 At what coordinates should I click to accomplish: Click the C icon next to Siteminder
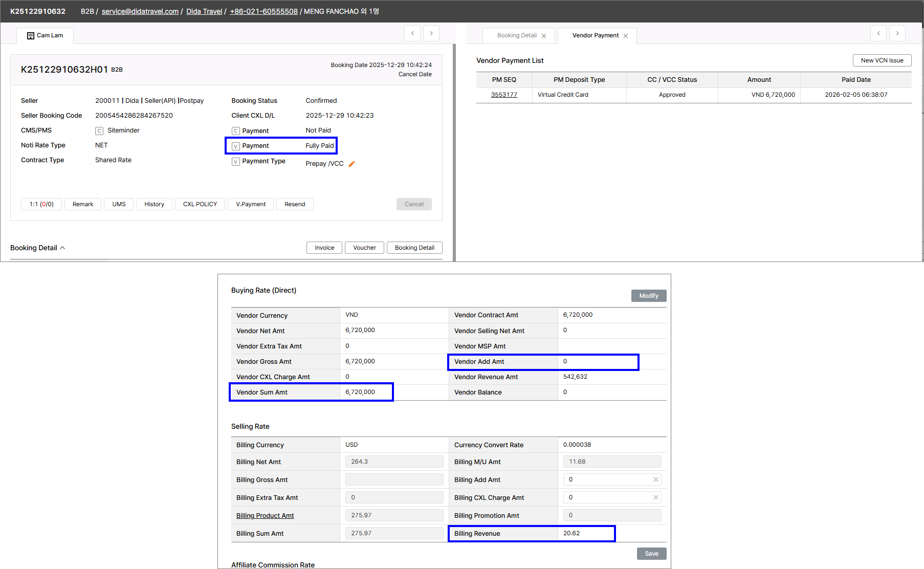click(x=99, y=131)
